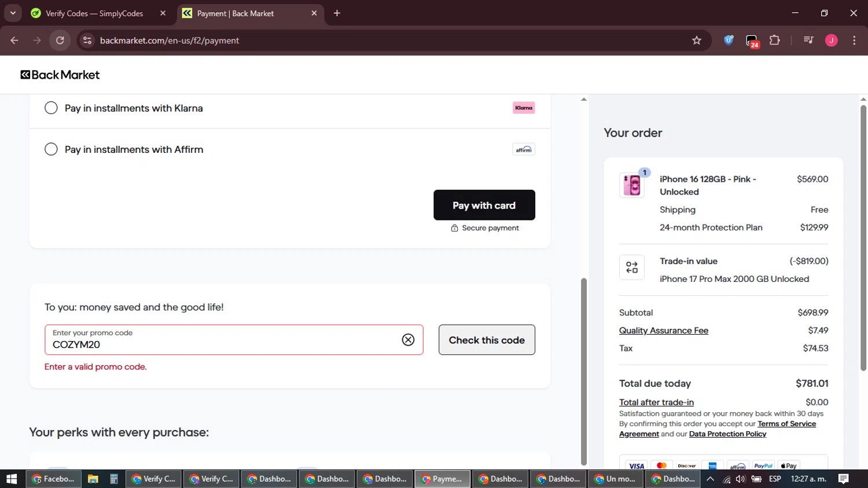
Task: Open the Windows Start menu
Action: 12,479
